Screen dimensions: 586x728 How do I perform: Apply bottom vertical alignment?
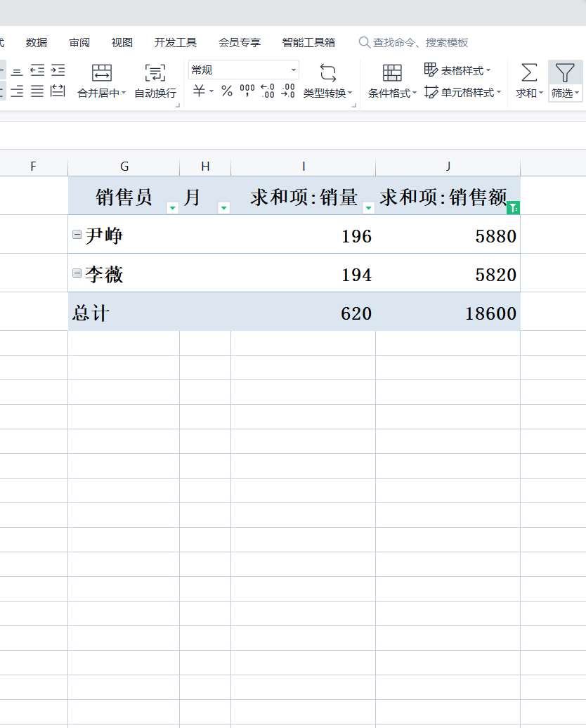tap(17, 72)
